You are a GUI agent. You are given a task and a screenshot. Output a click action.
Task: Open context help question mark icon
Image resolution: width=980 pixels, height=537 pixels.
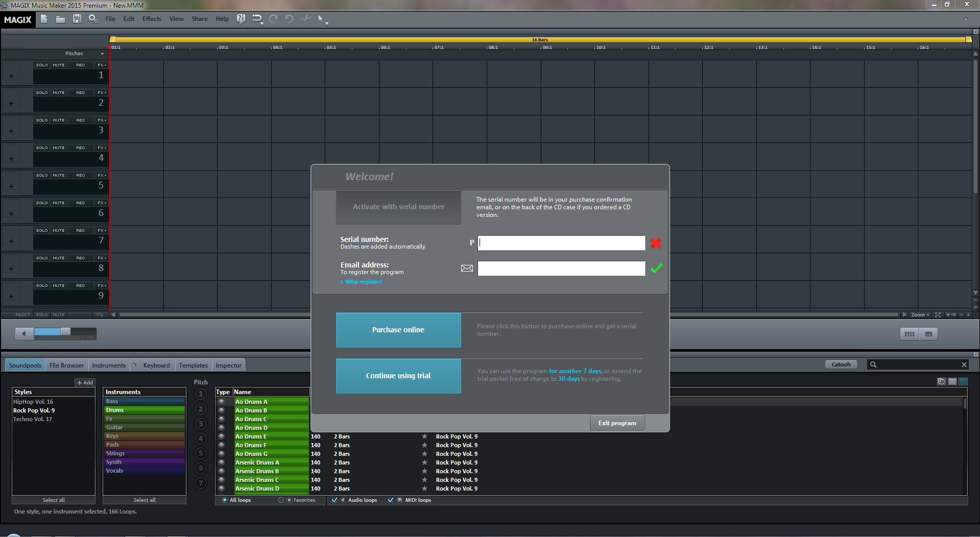coord(241,19)
